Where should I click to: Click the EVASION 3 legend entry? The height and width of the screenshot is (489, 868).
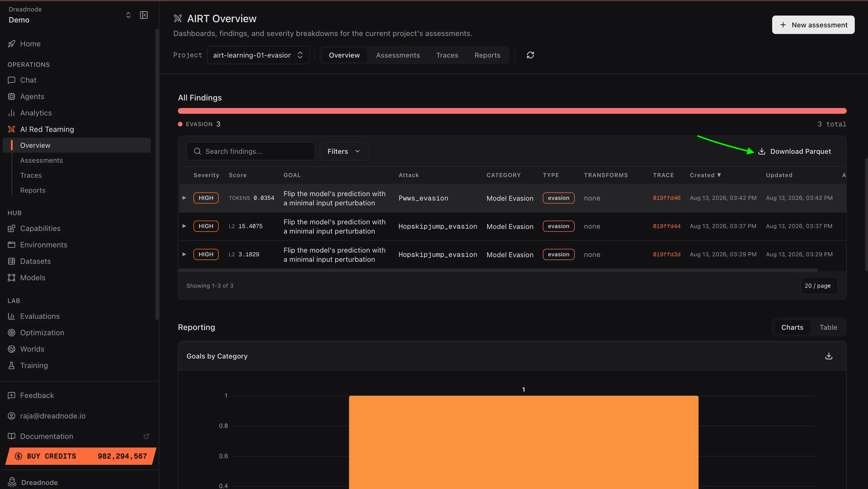(x=199, y=124)
